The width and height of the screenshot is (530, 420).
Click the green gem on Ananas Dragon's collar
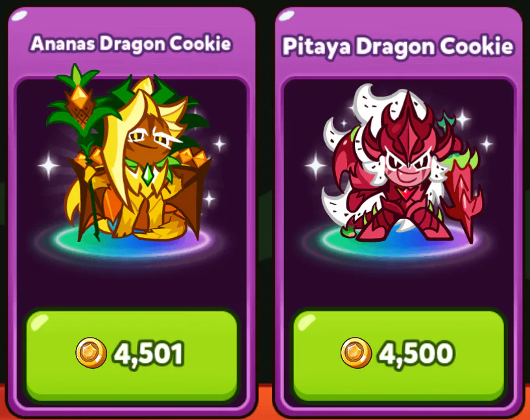click(x=148, y=174)
